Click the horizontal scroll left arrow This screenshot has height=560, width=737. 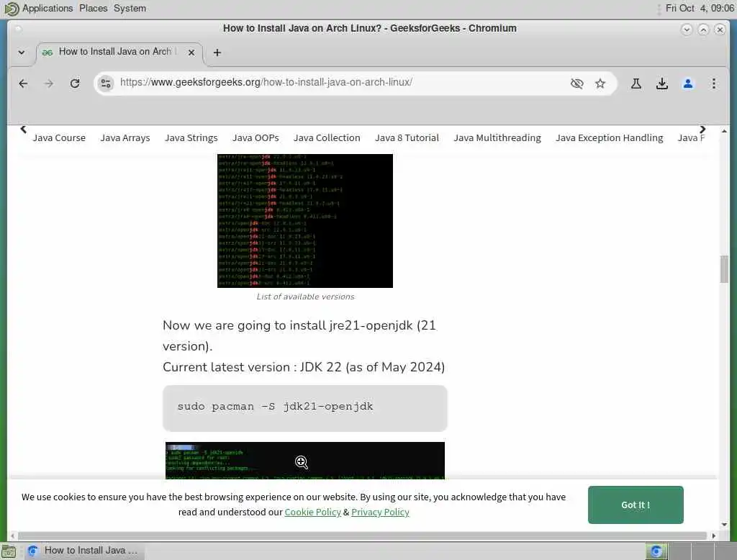click(x=12, y=536)
